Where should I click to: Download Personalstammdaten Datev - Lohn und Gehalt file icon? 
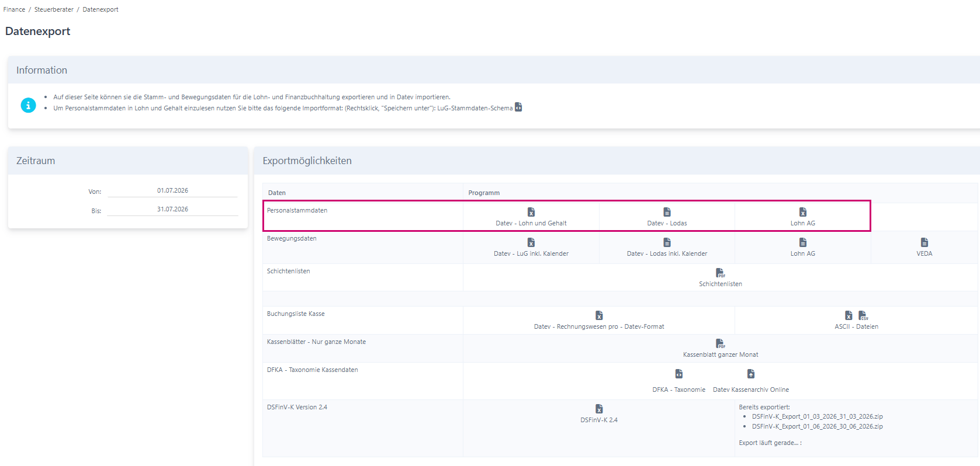click(x=531, y=212)
